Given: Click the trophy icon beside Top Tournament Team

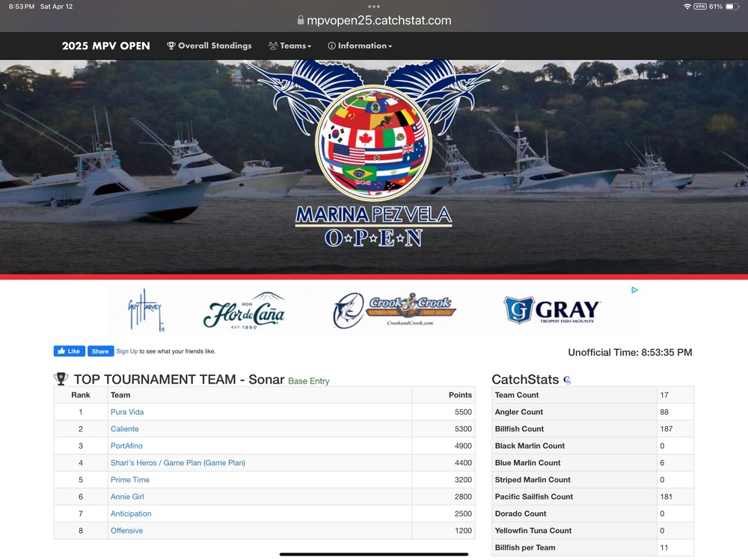Looking at the screenshot, I should click(x=61, y=379).
